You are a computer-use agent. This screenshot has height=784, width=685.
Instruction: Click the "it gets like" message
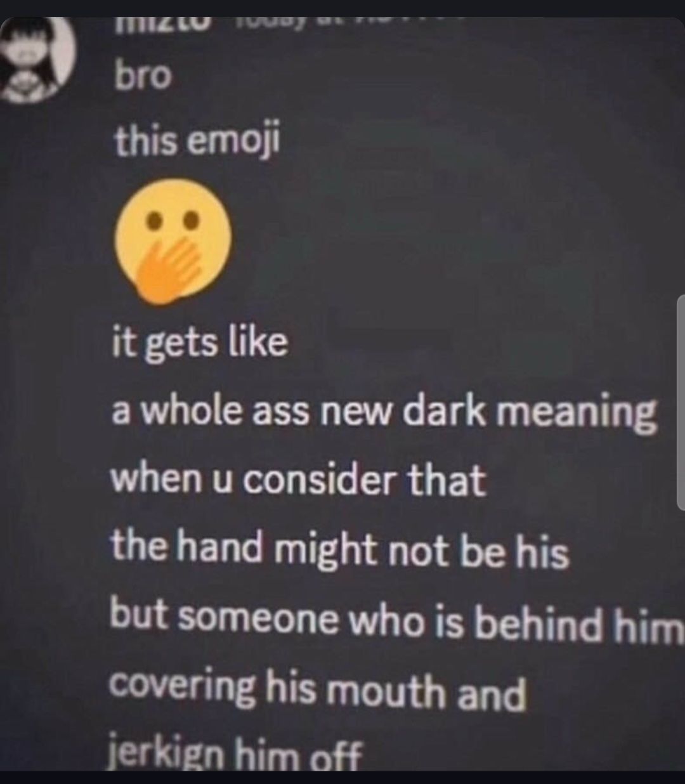[x=200, y=343]
